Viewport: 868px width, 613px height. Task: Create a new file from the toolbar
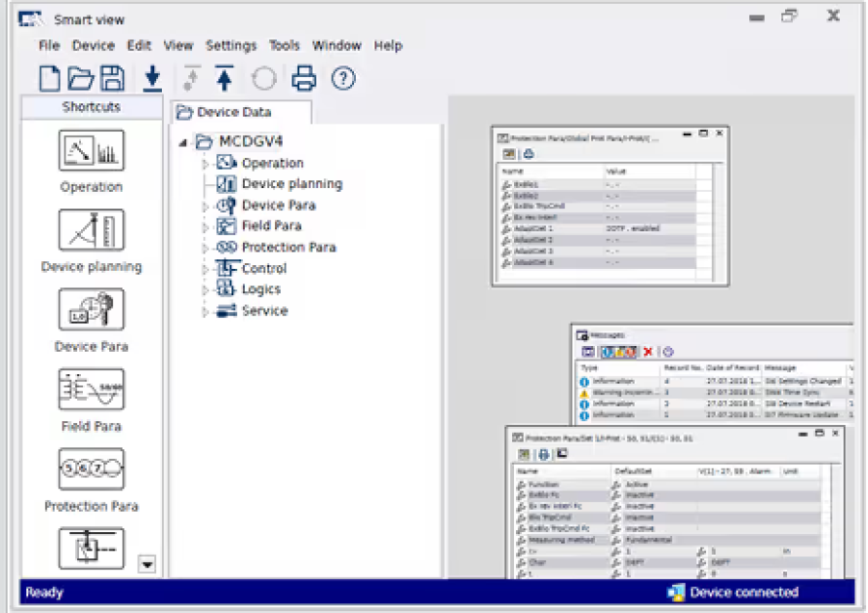(x=49, y=78)
